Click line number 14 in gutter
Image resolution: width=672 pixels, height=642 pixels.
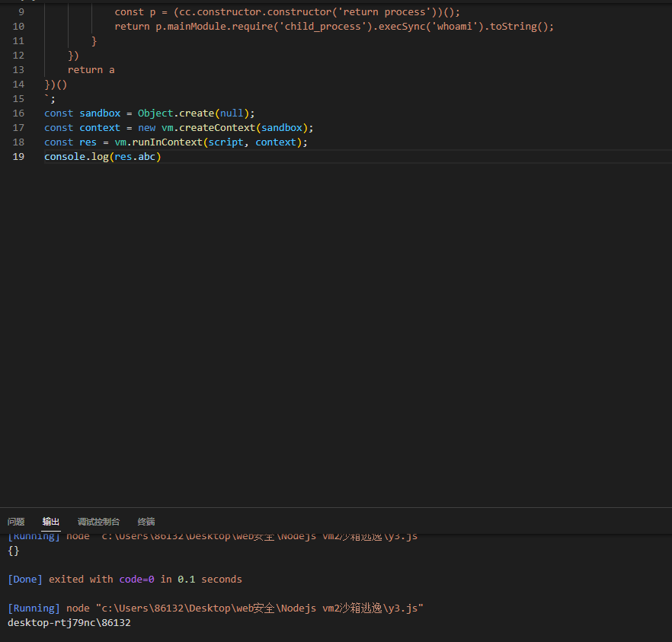point(18,85)
